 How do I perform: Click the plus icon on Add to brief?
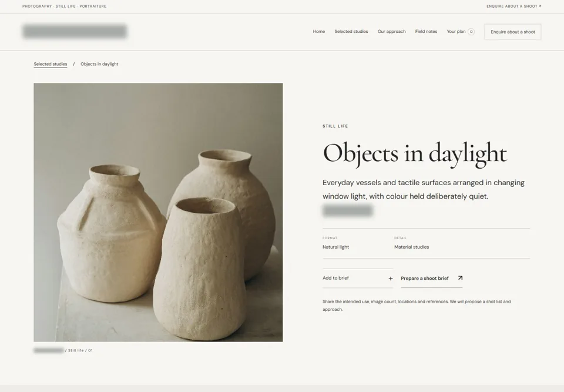click(x=391, y=278)
